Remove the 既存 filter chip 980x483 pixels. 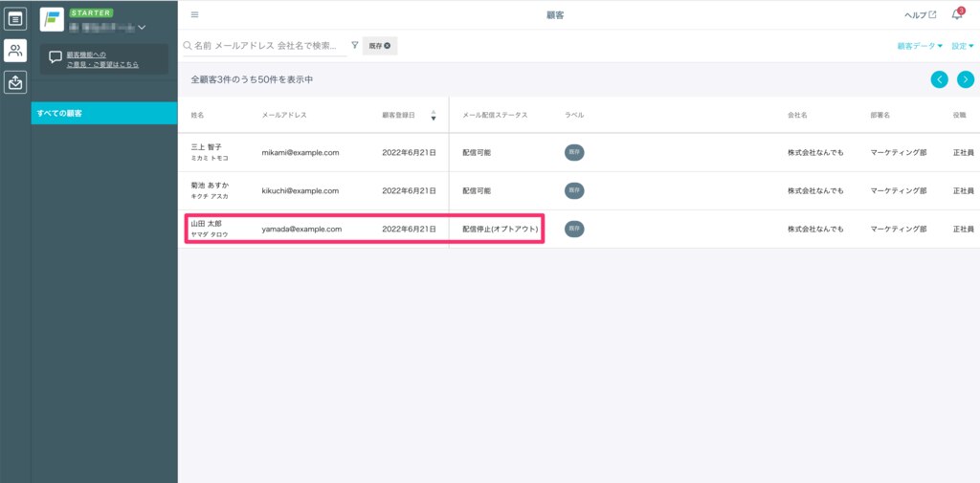click(x=388, y=46)
